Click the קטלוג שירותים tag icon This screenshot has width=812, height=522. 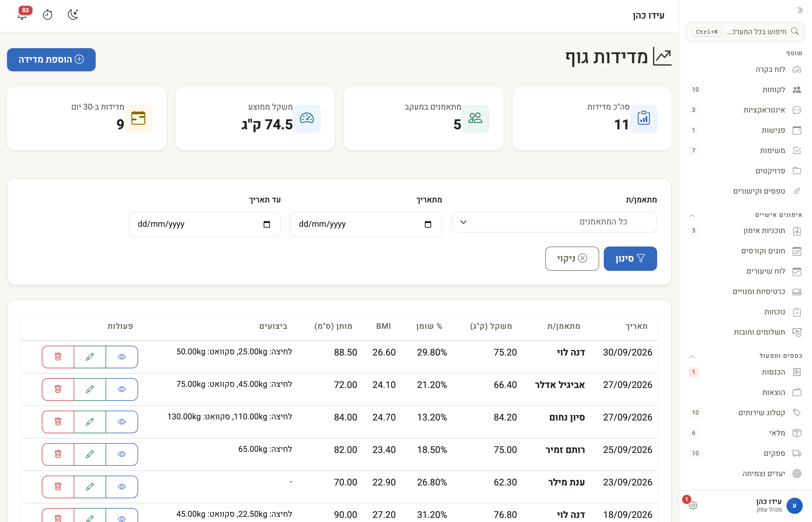pos(797,412)
